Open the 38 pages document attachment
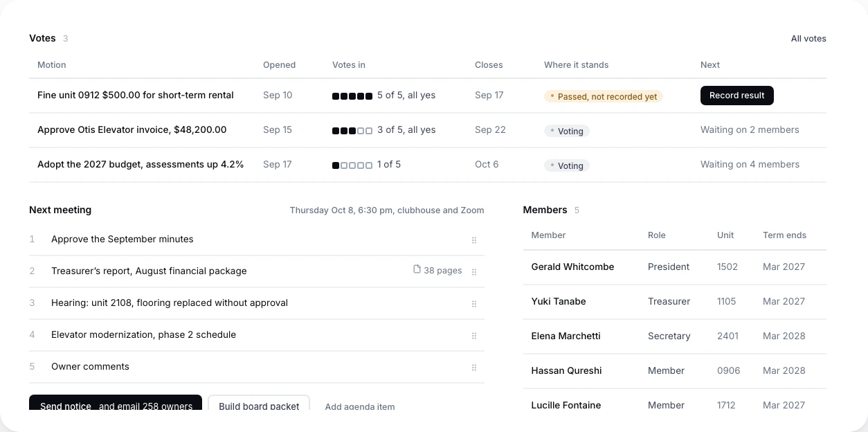 [x=437, y=270]
